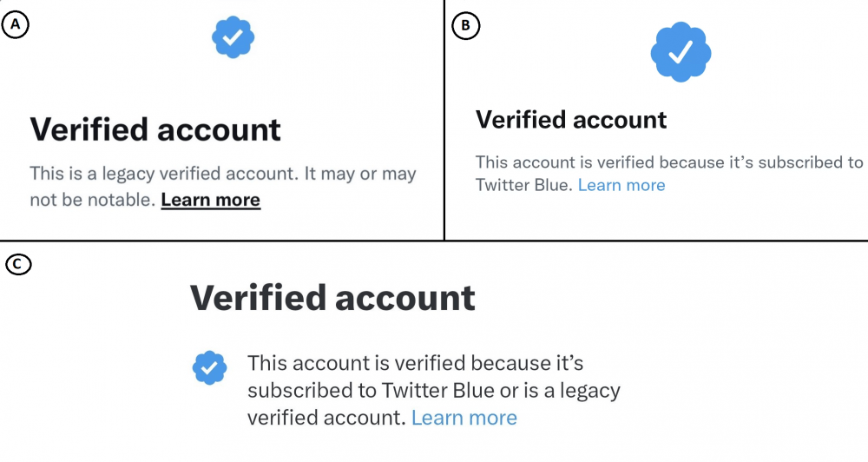Click the 'not be notable.' text in panel A
Viewport: 868px width, 462px height.
pos(93,200)
